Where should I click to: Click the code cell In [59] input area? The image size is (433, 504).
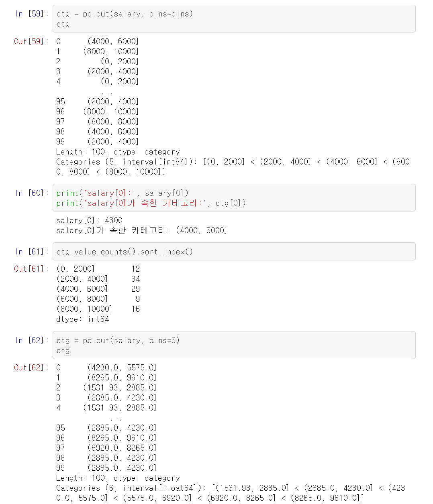point(234,19)
